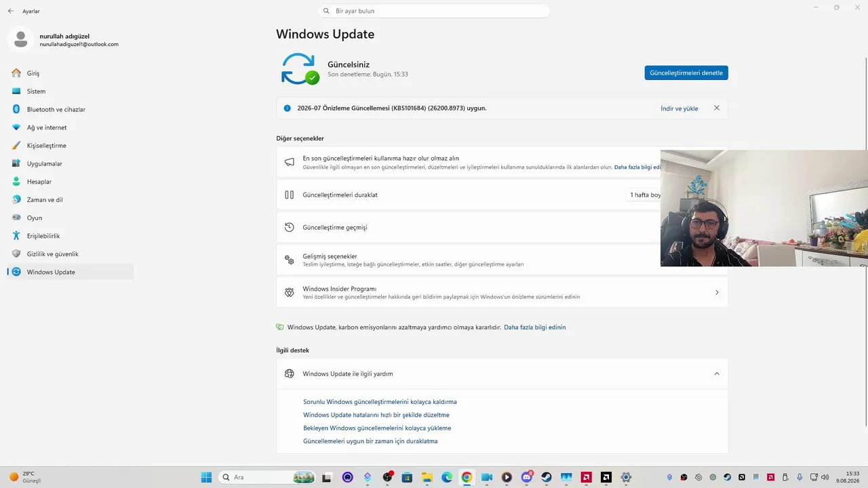Click the globe icon of Windows Update yardım
Screen dimensions: 868x488
tap(290, 373)
